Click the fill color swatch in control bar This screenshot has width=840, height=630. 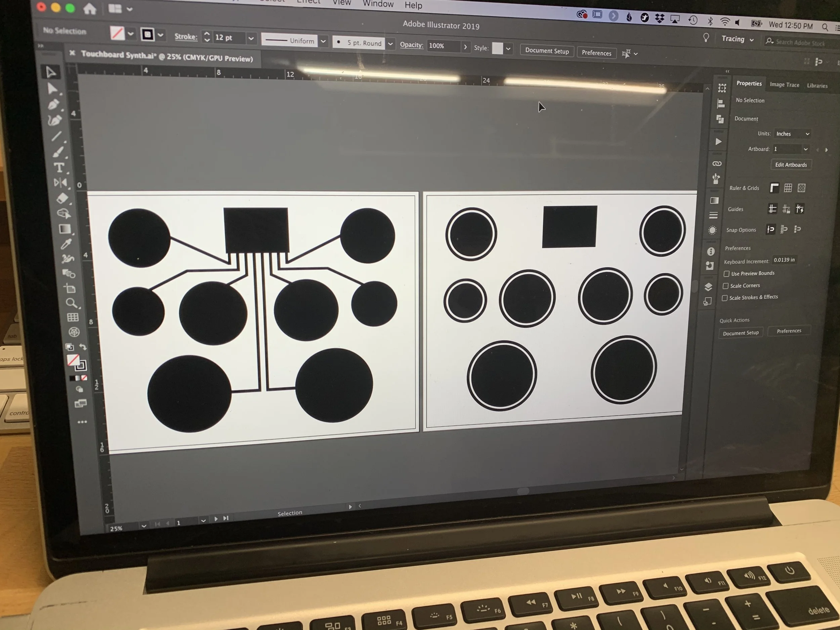(117, 33)
